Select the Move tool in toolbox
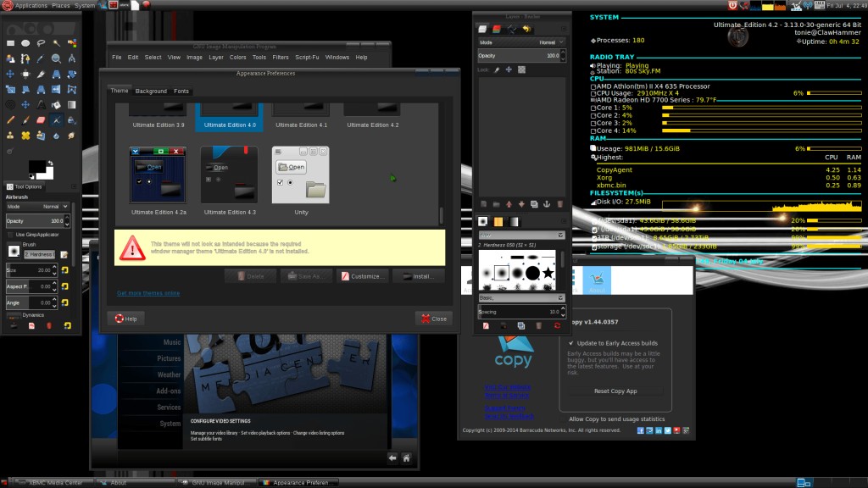868x488 pixels. point(10,75)
